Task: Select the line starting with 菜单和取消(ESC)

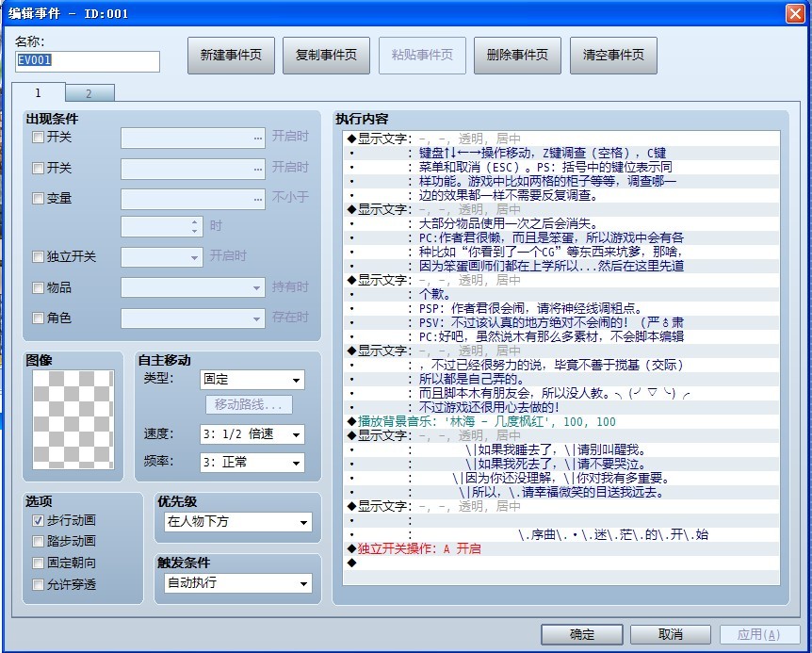Action: coord(561,168)
